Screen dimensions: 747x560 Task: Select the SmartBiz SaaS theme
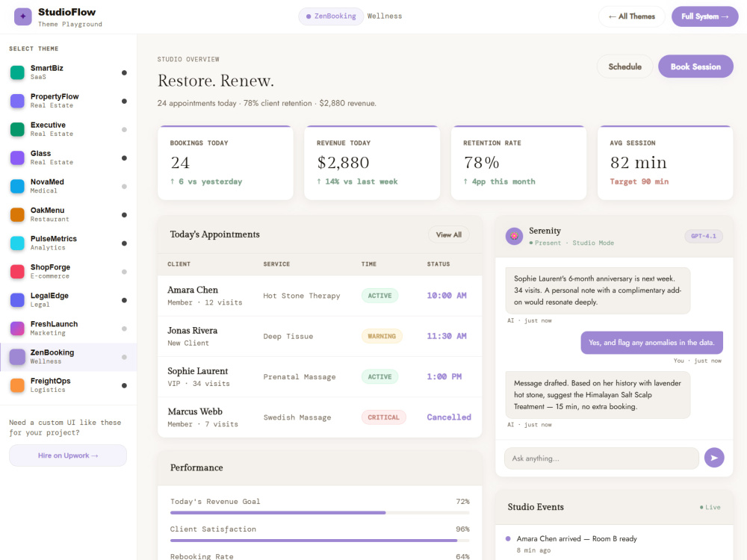[68, 72]
